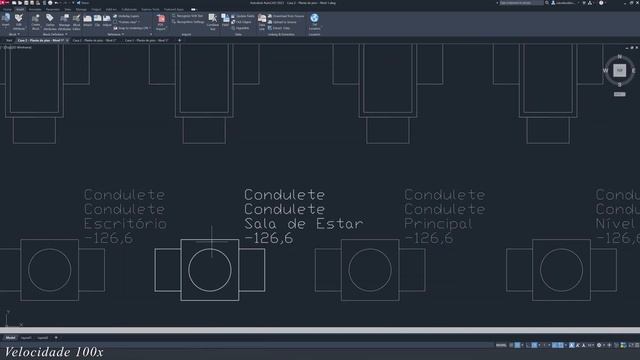Click the AutoCAD application menu button
Viewport: 640px width, 360px height.
[4, 3]
